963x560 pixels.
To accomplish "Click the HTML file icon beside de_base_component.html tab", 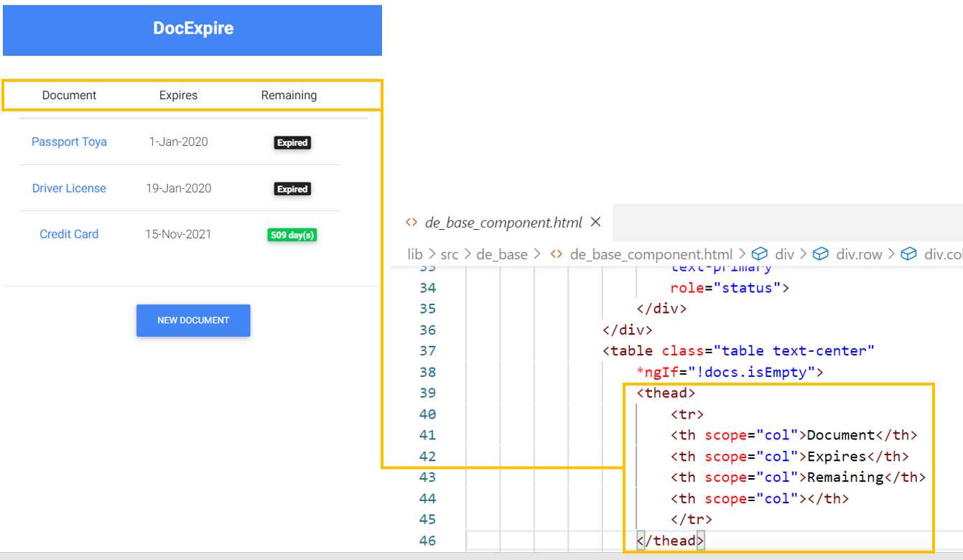I will click(411, 223).
